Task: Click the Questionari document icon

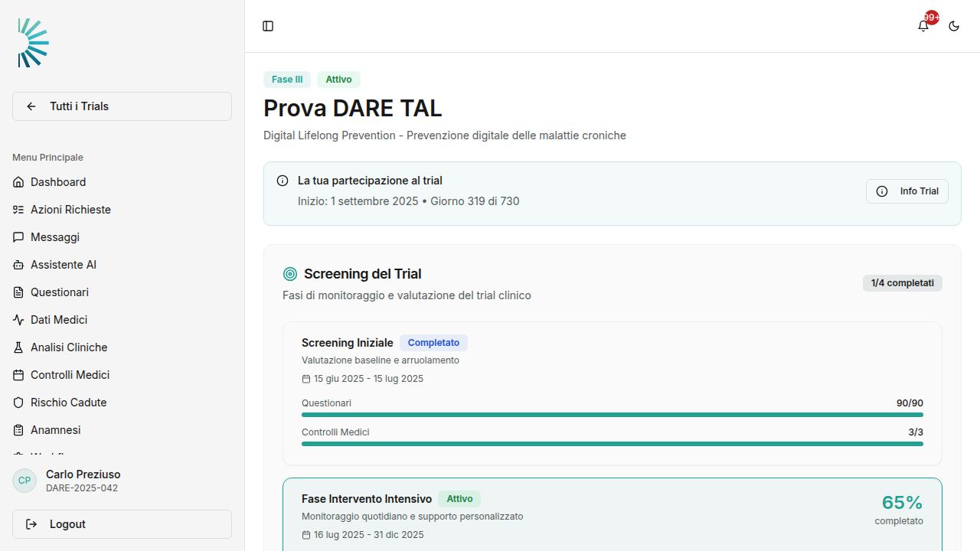Action: 18,292
